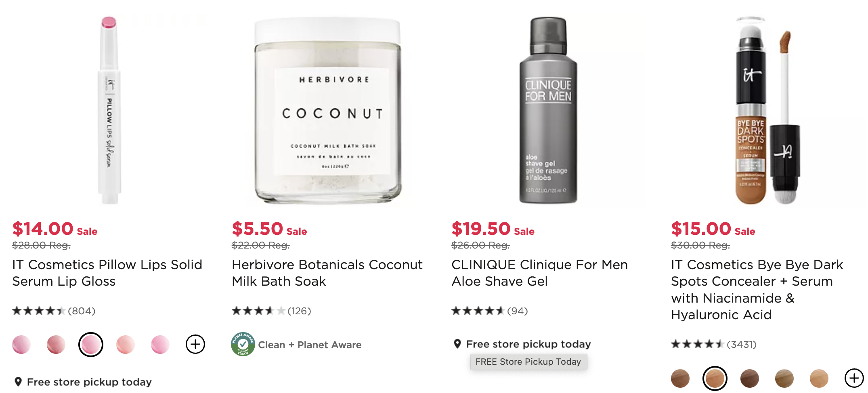Open IT Cosmetics Pillow Lips Solid Serum link
868x393 pixels.
click(107, 273)
